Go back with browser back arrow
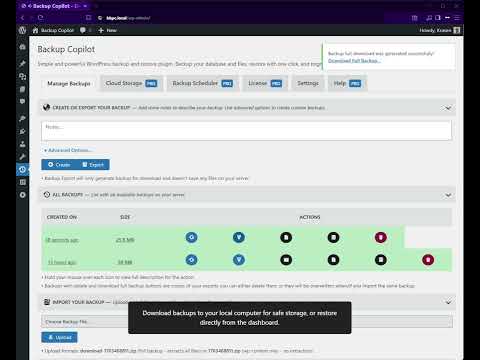The image size is (480, 360). pyautogui.click(x=22, y=17)
